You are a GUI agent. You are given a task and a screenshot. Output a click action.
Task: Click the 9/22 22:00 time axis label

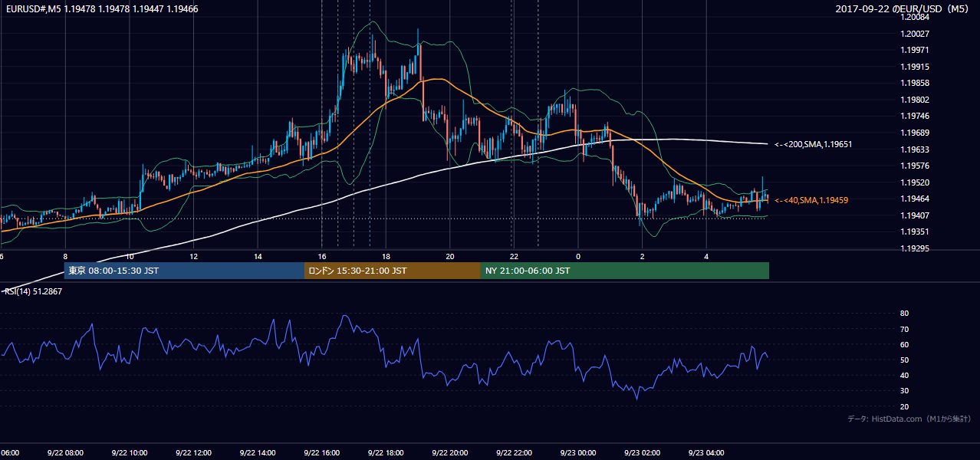(514, 452)
